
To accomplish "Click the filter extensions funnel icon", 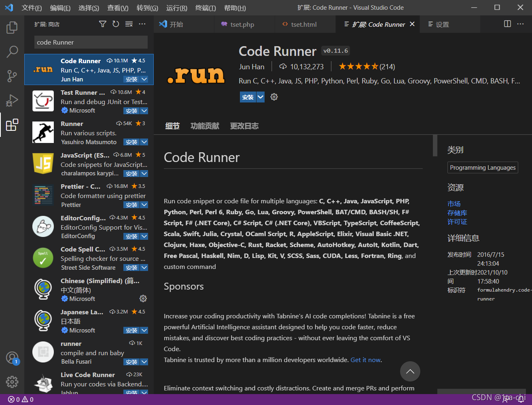I will pos(103,24).
